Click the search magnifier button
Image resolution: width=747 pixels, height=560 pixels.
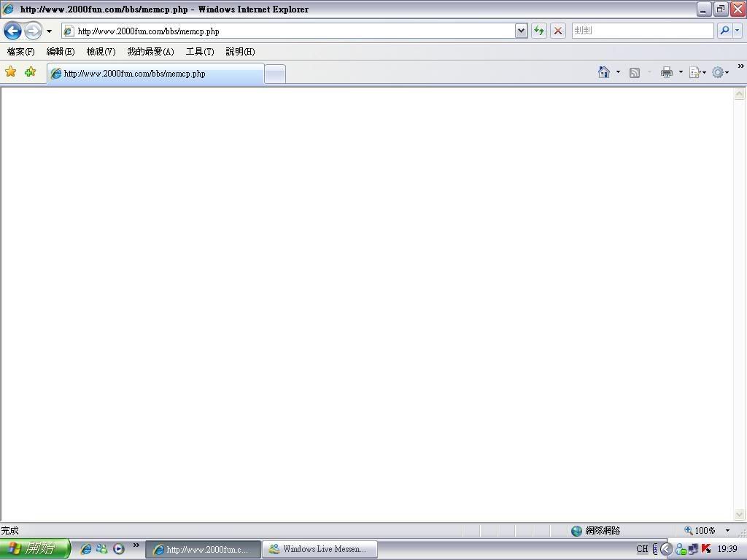click(x=724, y=31)
